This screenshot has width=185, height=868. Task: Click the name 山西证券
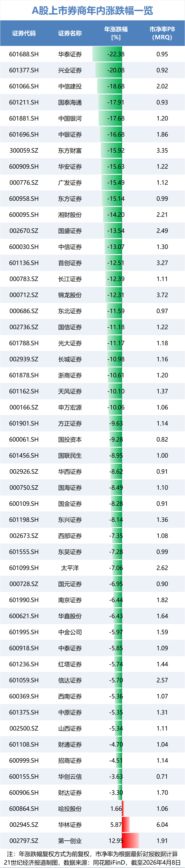(70, 728)
